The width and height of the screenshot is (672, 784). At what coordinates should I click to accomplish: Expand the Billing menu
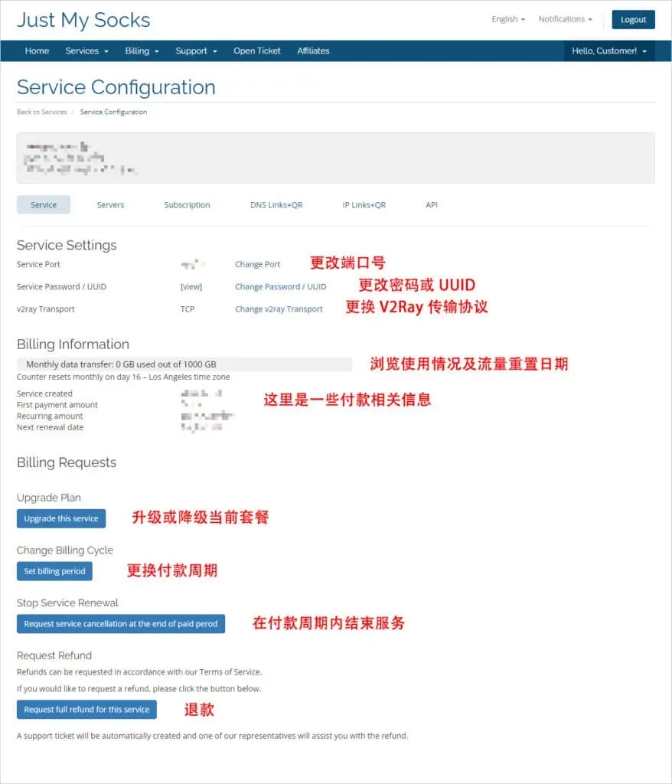[x=142, y=51]
